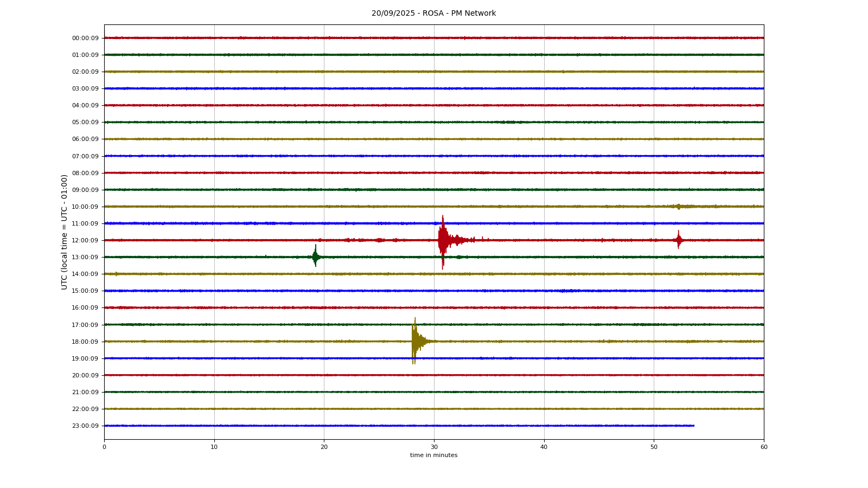The width and height of the screenshot is (868, 488).
Task: Select the largest seismic burst on the 12:00:09 trace
Action: click(443, 240)
